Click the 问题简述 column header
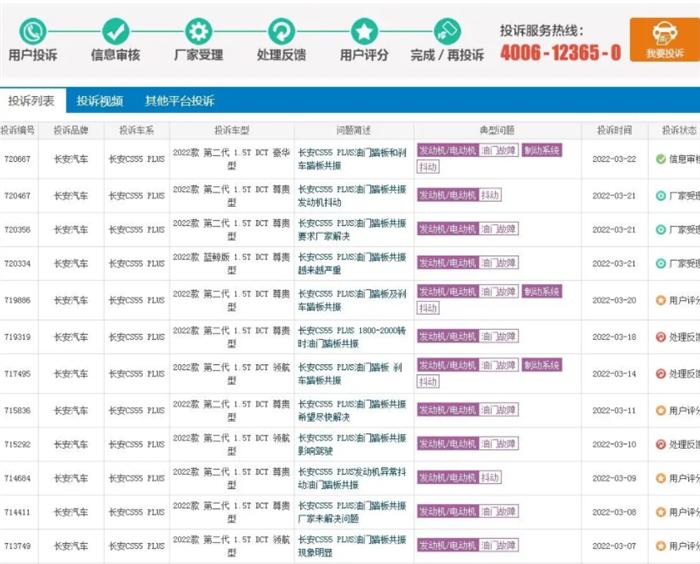The height and width of the screenshot is (564, 700). pyautogui.click(x=354, y=130)
